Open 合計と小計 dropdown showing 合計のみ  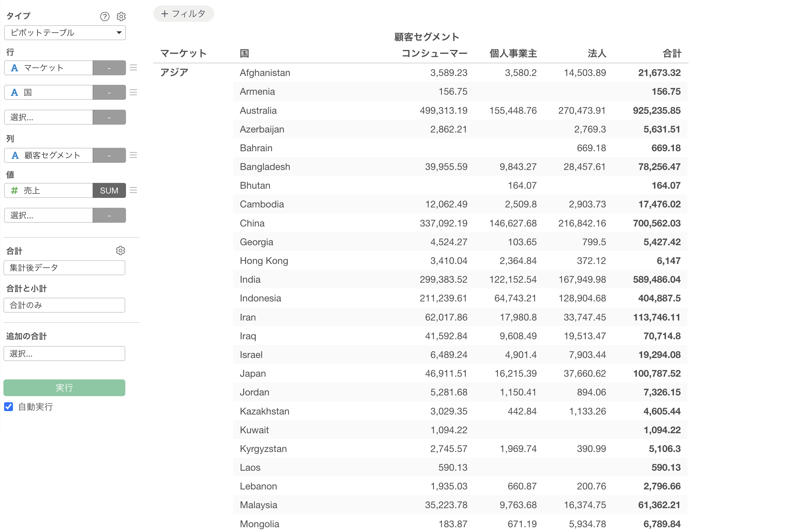point(64,305)
